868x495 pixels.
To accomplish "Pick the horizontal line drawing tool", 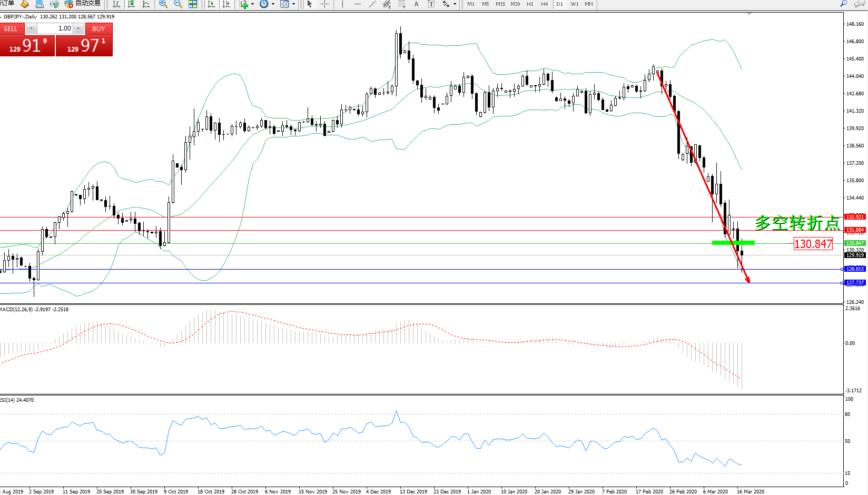I will pyautogui.click(x=358, y=4).
